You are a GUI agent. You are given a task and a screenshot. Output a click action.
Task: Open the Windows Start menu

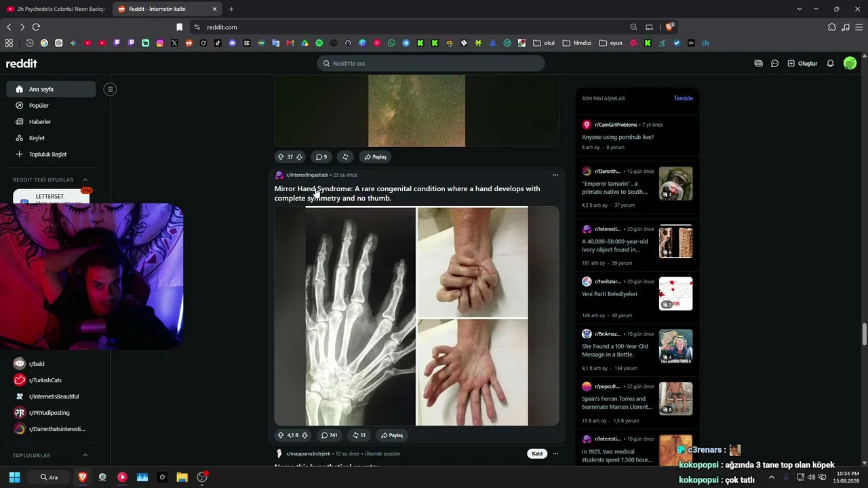tap(14, 477)
